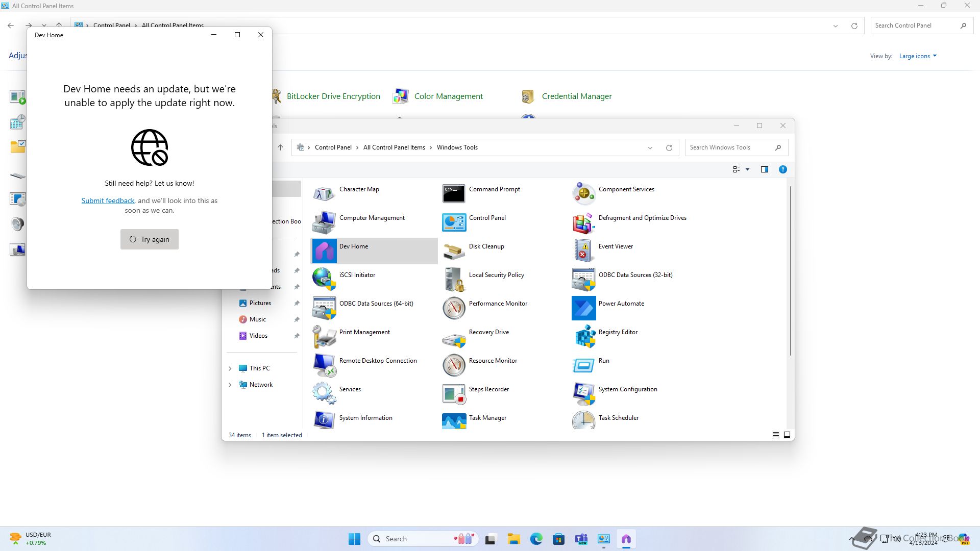Switch to details view in status bar
The width and height of the screenshot is (980, 551).
[x=776, y=435]
